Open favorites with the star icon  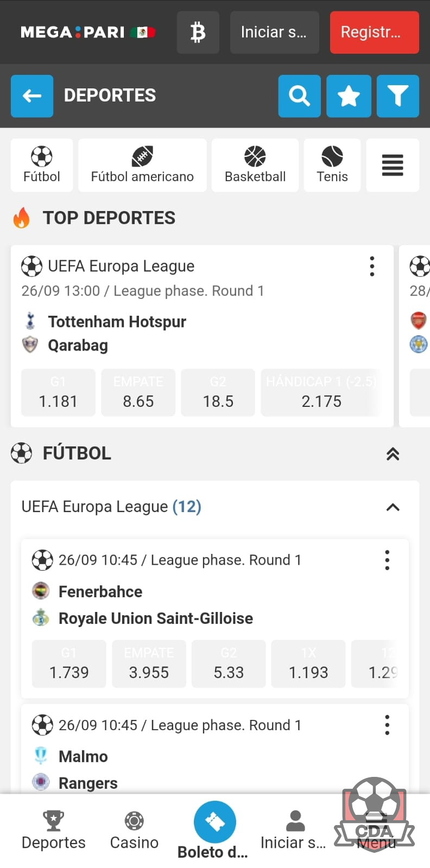(x=349, y=96)
